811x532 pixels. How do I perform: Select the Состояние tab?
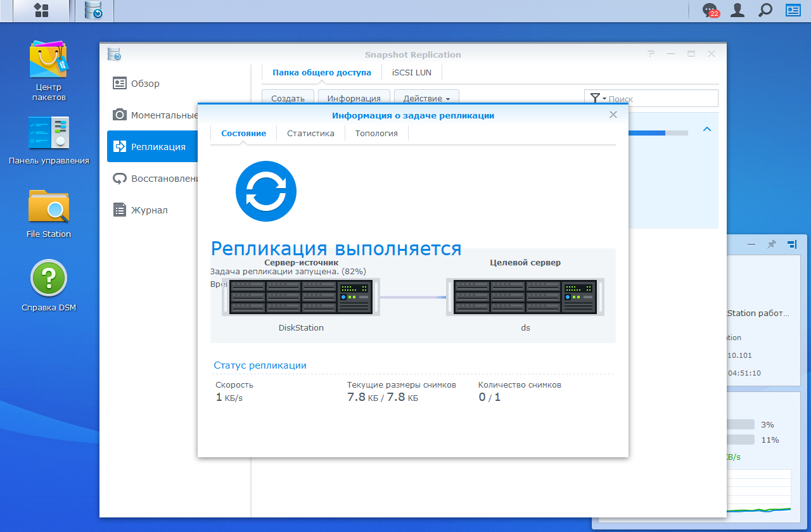pos(244,134)
